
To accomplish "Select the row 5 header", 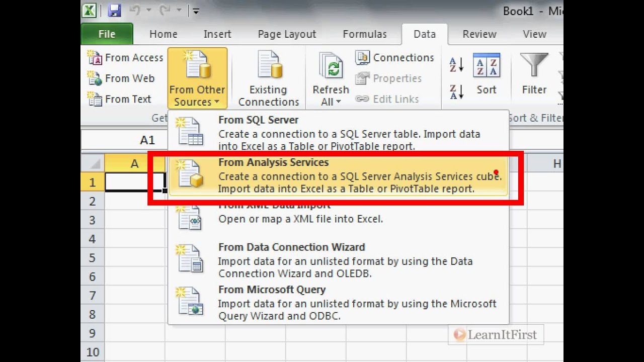I will click(93, 257).
